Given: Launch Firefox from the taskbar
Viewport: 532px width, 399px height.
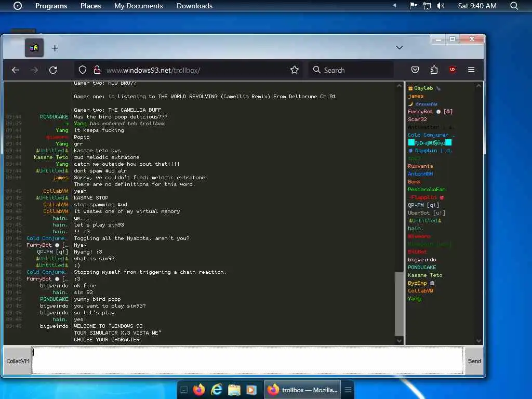Looking at the screenshot, I should click(x=199, y=390).
